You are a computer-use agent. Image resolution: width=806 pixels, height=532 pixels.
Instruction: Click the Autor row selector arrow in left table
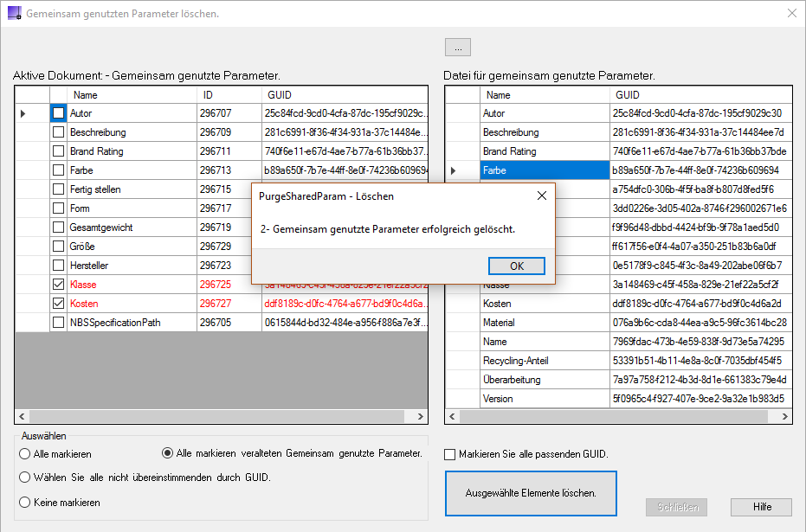[23, 113]
